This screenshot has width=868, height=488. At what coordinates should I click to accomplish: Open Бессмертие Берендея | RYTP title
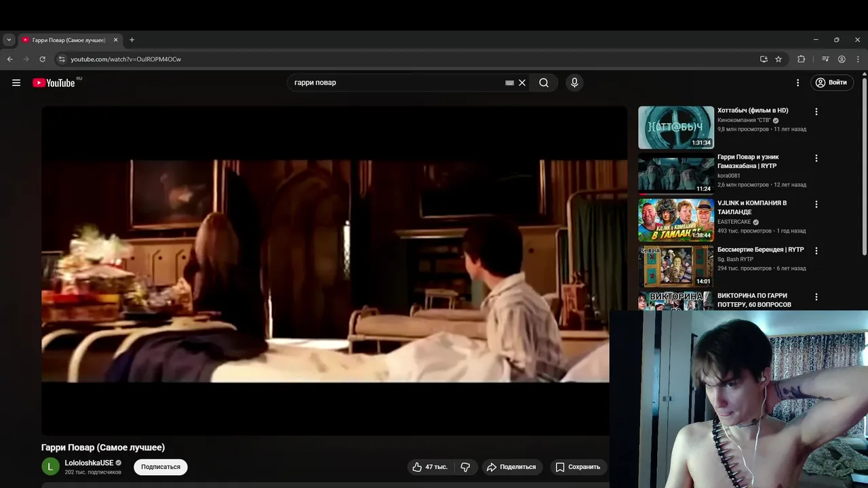761,249
